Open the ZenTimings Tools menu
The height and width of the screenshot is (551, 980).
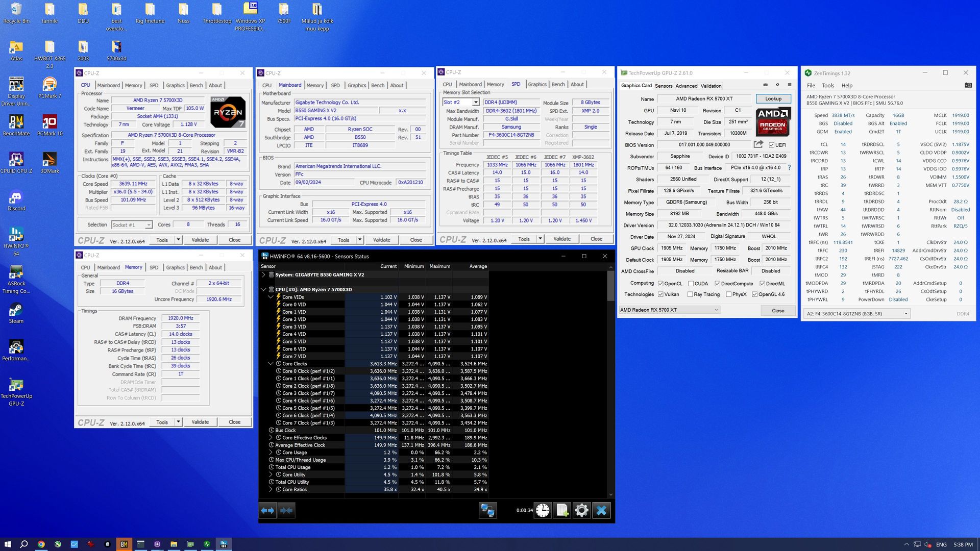tap(828, 86)
